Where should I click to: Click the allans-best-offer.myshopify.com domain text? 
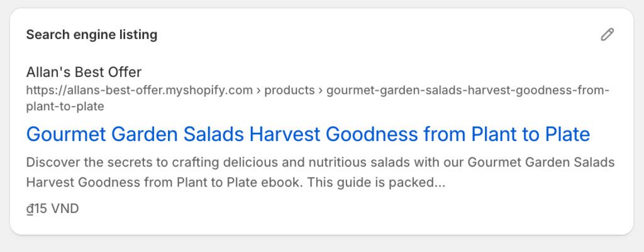(139, 90)
